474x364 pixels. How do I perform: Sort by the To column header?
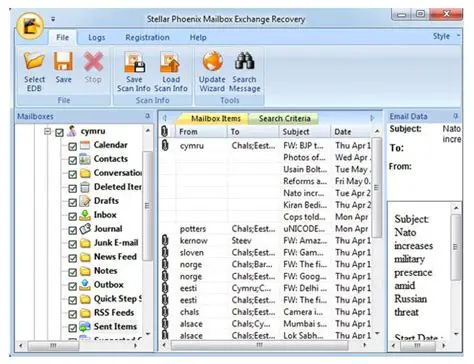[253, 132]
